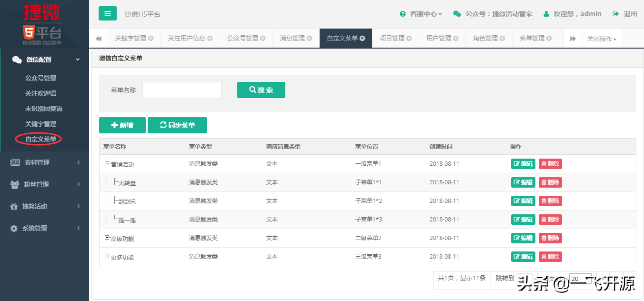Image resolution: width=644 pixels, height=301 pixels.
Task: Click the 同步菜单 button
Action: coord(177,125)
